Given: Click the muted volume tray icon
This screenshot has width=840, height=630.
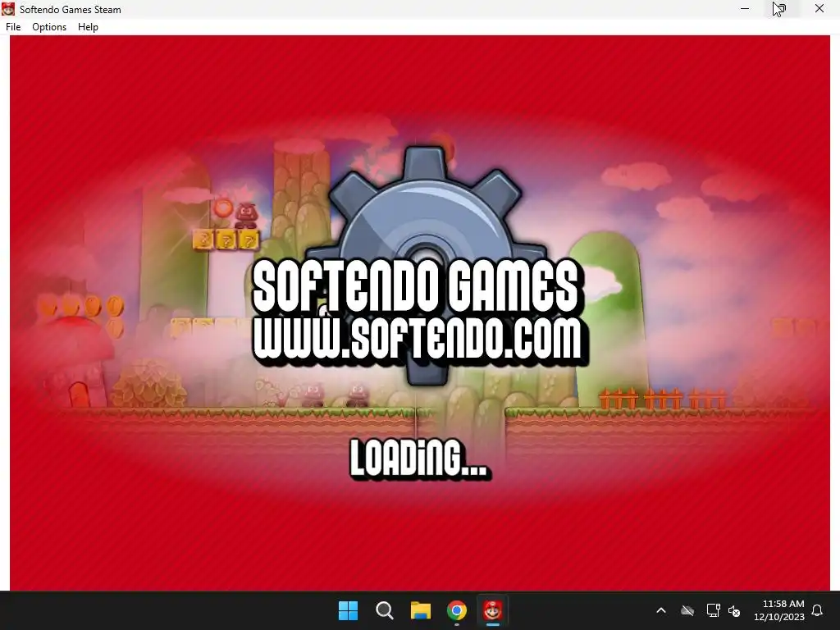Looking at the screenshot, I should coord(734,610).
